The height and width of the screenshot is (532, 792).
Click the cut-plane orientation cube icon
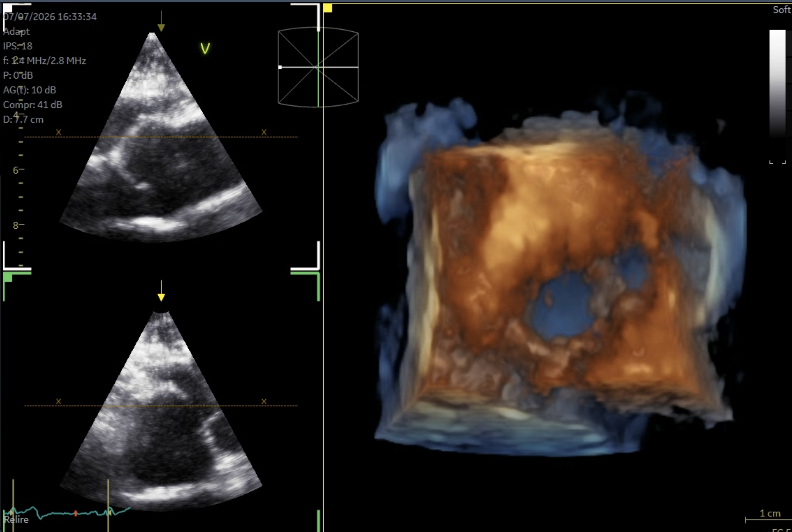[x=318, y=67]
